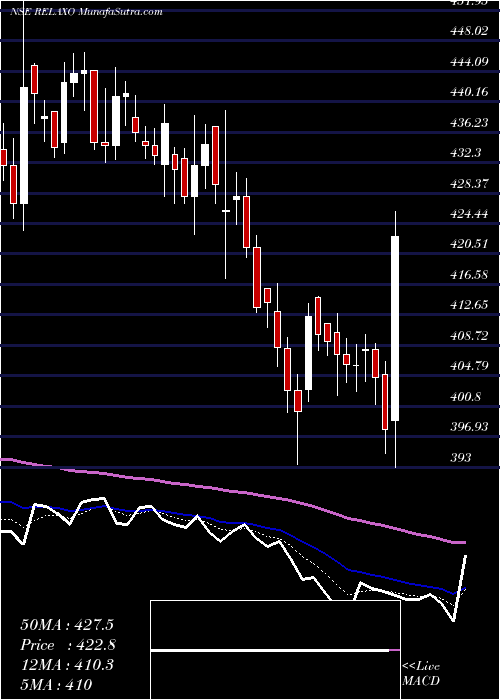Click the white MACD histogram box
500x700 pixels.
point(275,650)
